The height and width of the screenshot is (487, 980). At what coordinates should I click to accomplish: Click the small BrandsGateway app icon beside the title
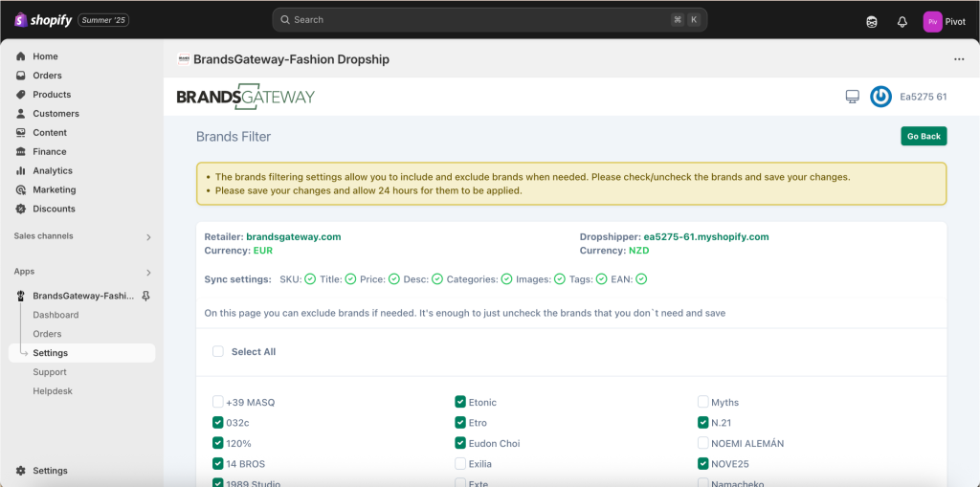[x=183, y=59]
